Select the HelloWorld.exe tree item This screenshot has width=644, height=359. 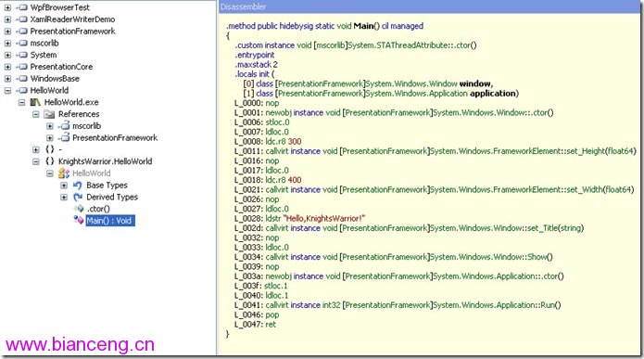(x=71, y=102)
